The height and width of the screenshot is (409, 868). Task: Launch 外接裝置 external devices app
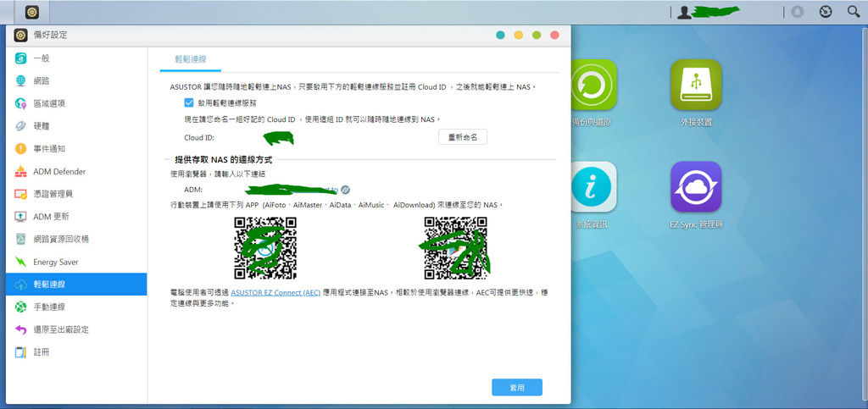pyautogui.click(x=696, y=85)
